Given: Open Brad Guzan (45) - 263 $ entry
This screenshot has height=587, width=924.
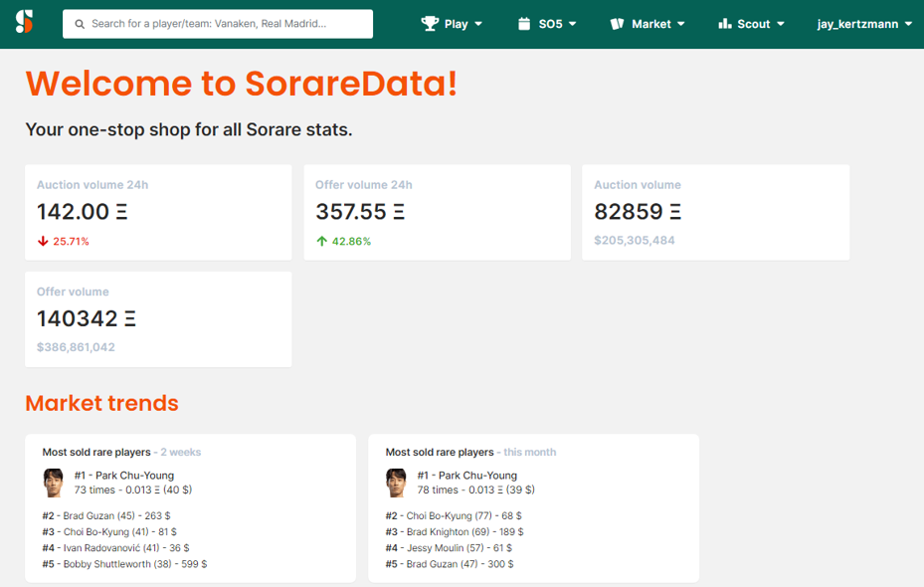Looking at the screenshot, I should [106, 515].
